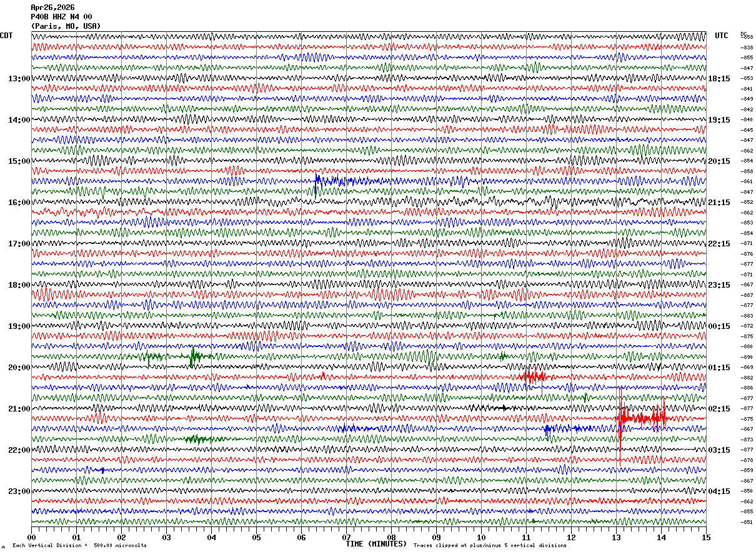Click the large red burst past minute 13
Screen dimensions: 756x554
(640, 418)
